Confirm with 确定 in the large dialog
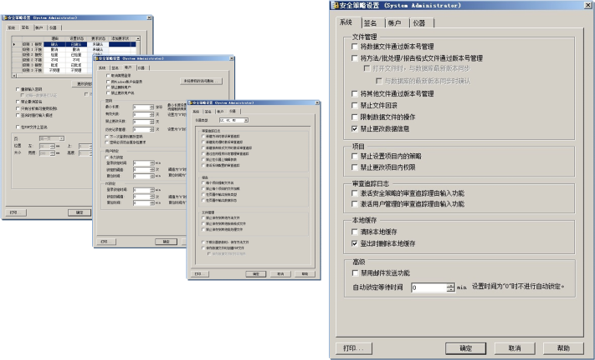 pos(466,348)
